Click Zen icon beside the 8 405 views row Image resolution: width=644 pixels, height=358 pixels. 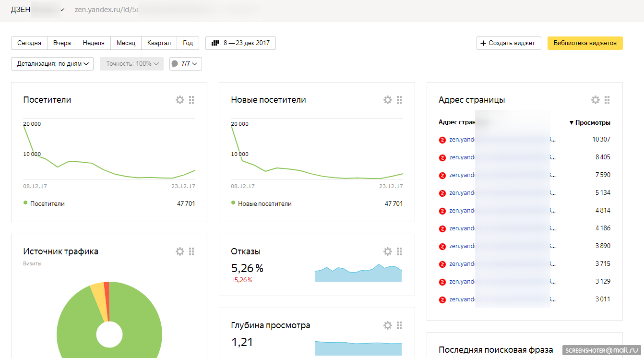coord(442,158)
